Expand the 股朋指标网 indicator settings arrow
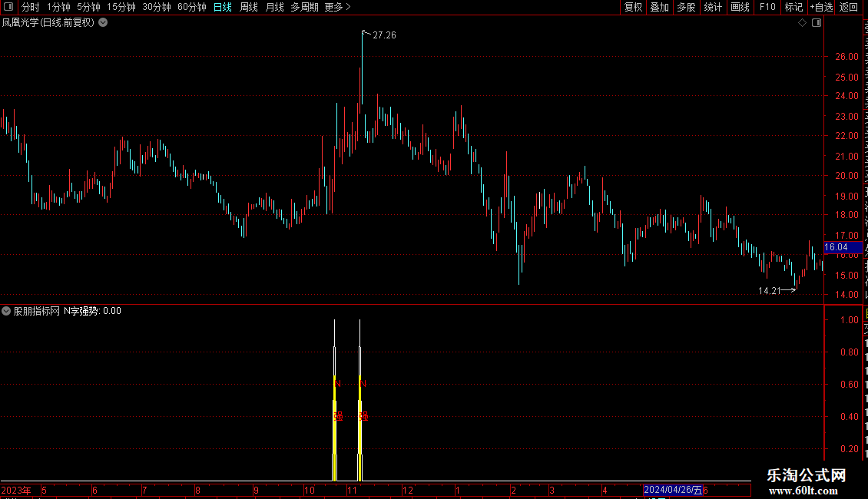The height and width of the screenshot is (499, 868). 6,311
